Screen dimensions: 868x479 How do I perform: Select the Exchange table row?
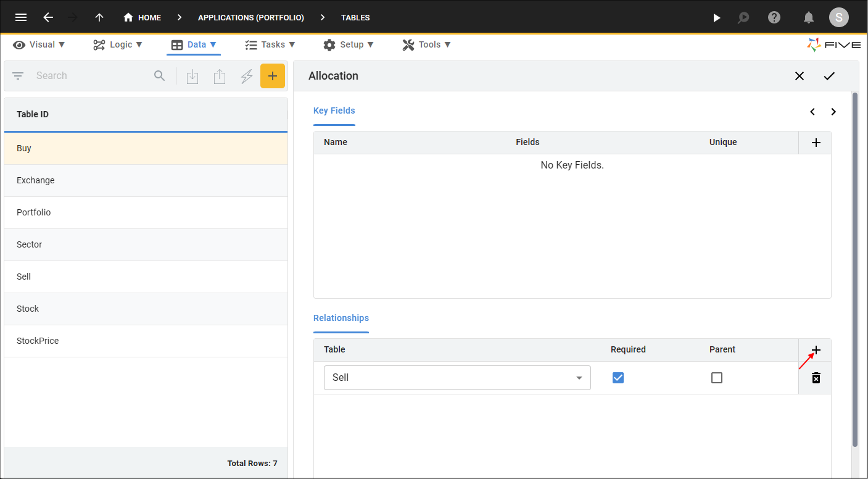[146, 180]
